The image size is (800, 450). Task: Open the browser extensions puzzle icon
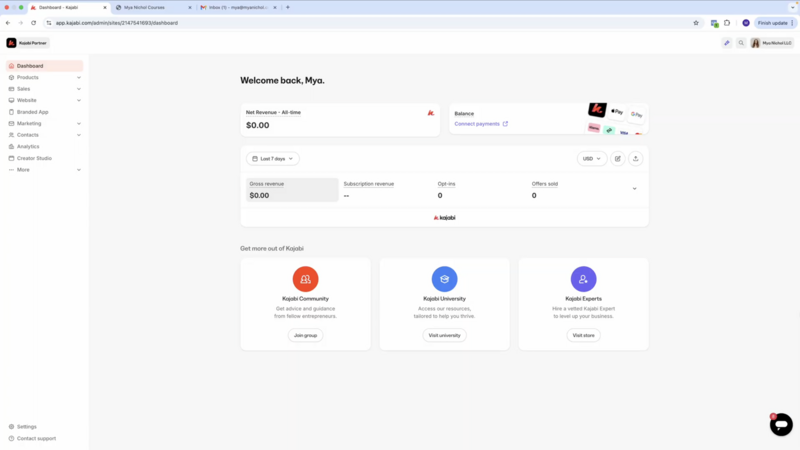(x=727, y=23)
